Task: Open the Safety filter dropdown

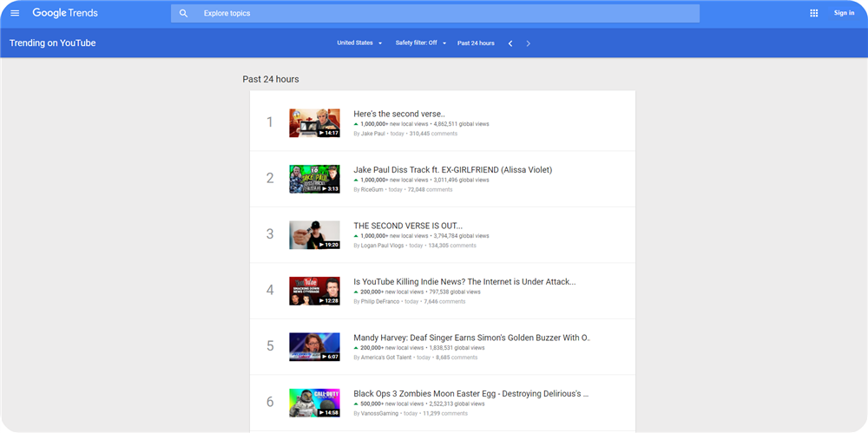Action: (421, 43)
